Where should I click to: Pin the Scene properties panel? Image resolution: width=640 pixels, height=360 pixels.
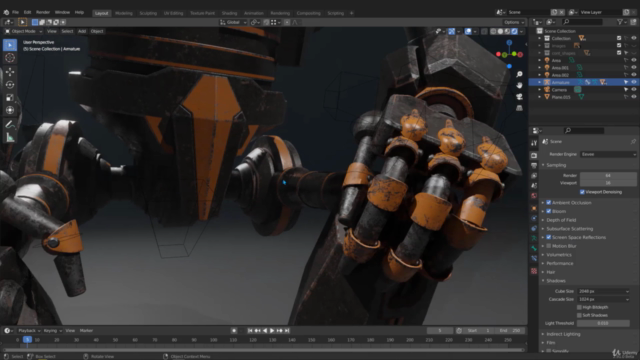(633, 141)
